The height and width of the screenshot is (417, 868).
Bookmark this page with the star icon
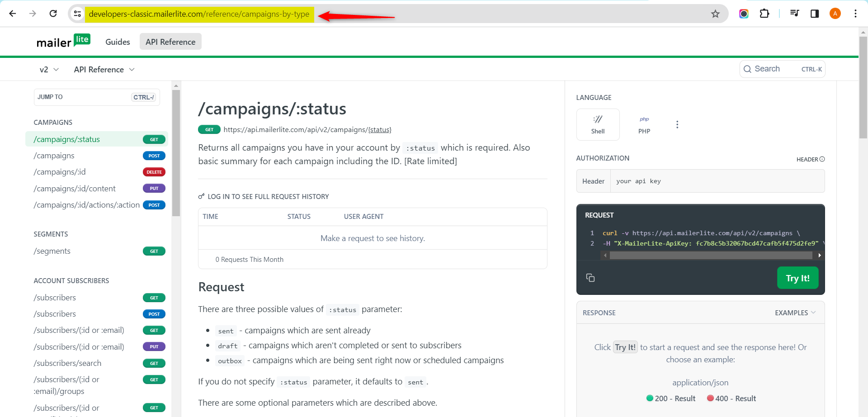[x=715, y=14]
